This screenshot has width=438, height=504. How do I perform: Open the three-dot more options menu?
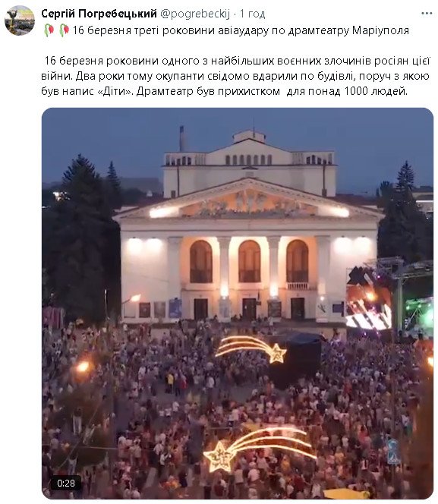click(x=427, y=14)
